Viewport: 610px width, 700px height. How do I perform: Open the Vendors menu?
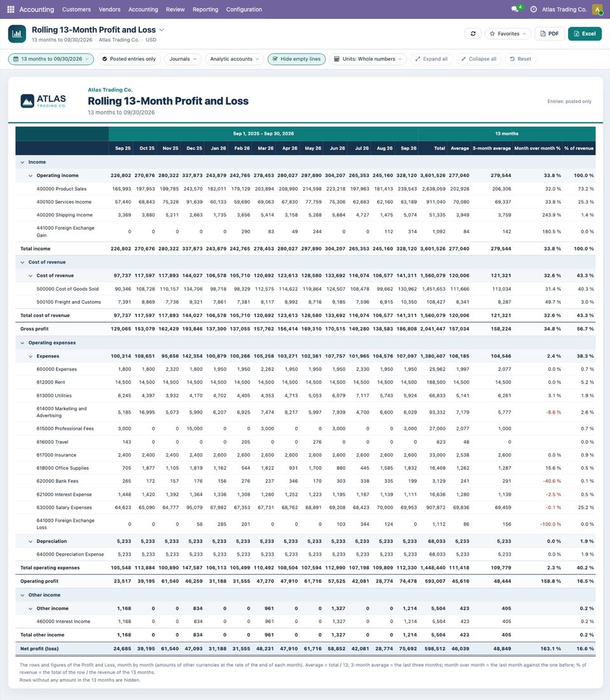(x=109, y=10)
